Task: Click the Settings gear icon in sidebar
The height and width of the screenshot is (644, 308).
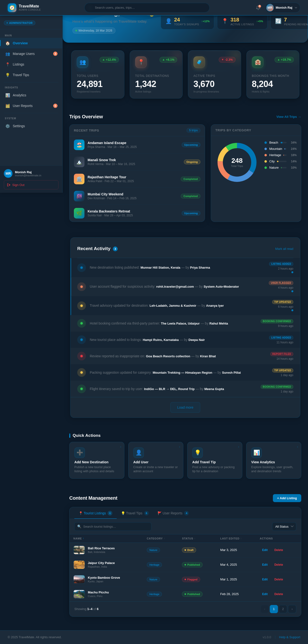Action: 8,126
